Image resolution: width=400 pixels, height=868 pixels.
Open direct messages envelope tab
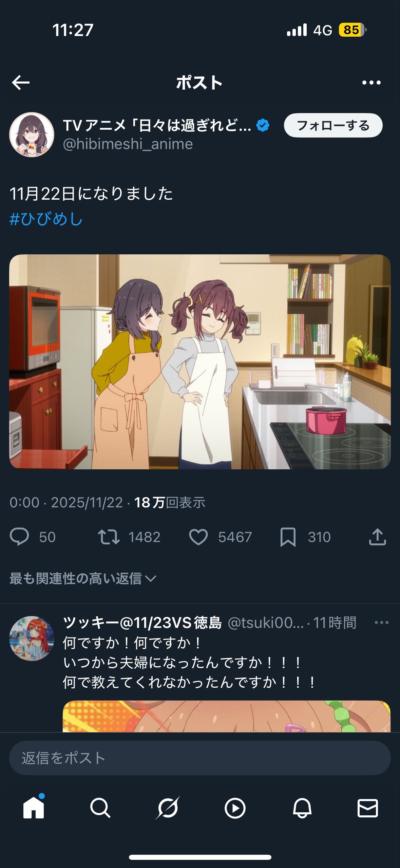(x=368, y=808)
